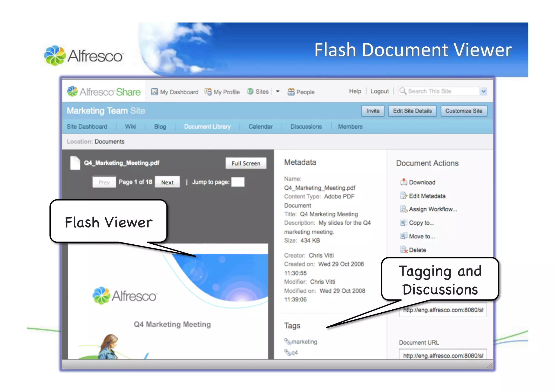This screenshot has height=392, width=555.
Task: Click the Invite button
Action: pos(373,111)
